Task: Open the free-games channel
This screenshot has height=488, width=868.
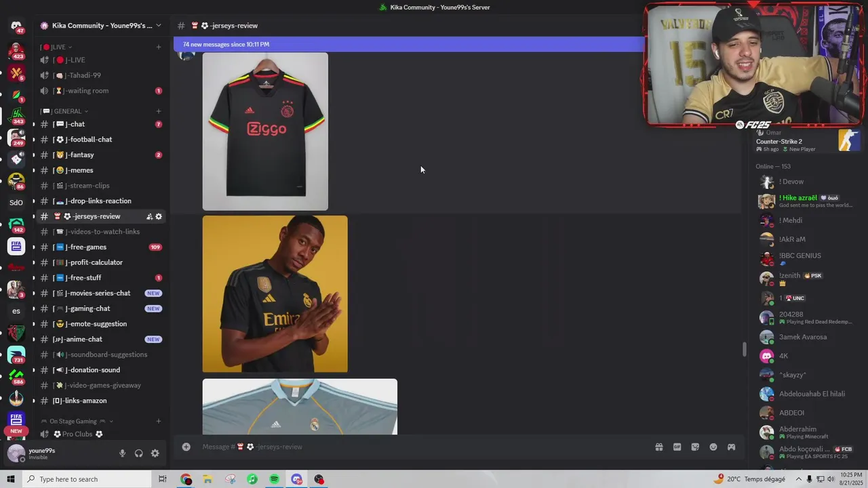Action: coord(100,247)
